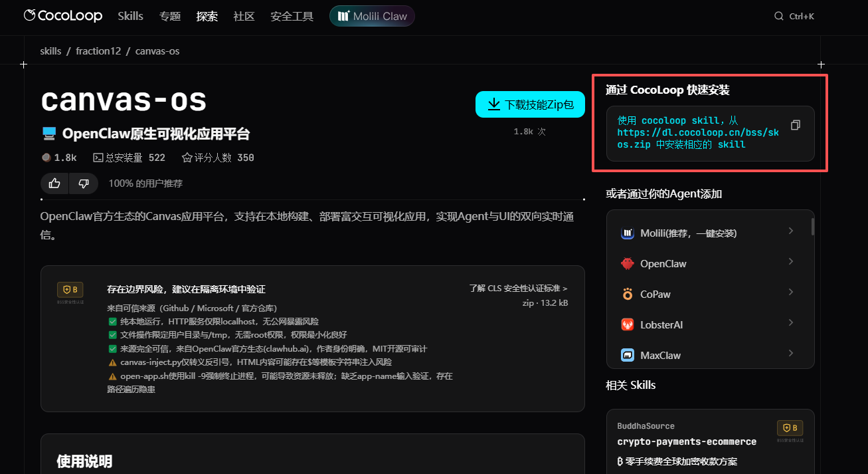Click the OpenClaw red mascot icon
This screenshot has height=474, width=868.
628,263
